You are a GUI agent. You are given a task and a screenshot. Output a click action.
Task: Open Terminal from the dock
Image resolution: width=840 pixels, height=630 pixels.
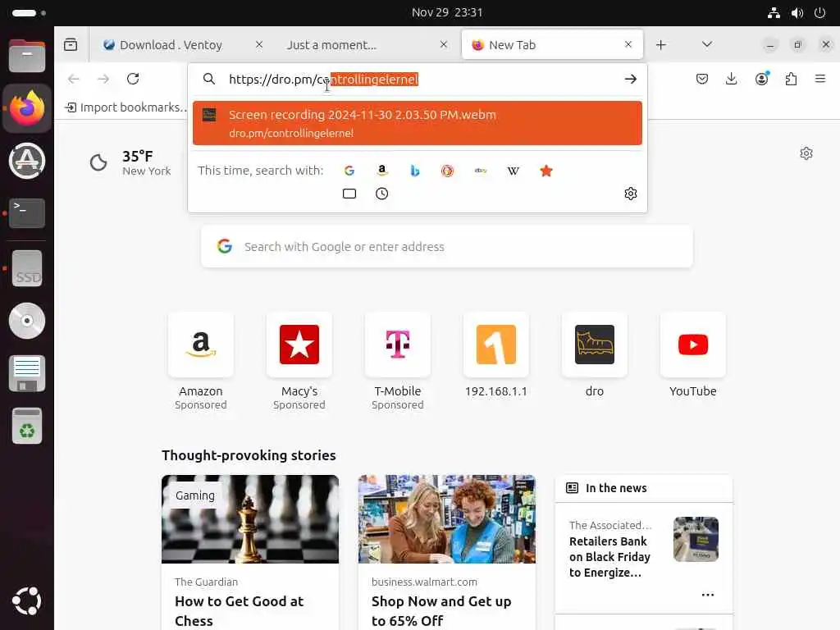coord(27,213)
